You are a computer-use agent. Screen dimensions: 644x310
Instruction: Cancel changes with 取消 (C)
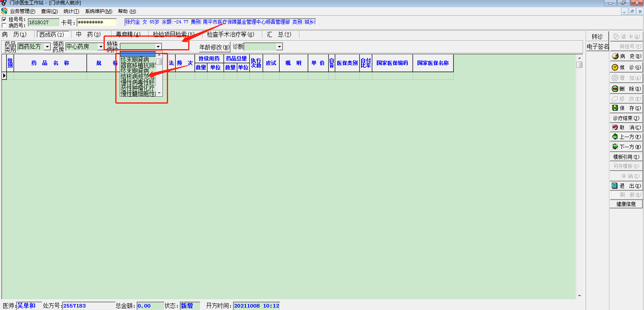[626, 127]
